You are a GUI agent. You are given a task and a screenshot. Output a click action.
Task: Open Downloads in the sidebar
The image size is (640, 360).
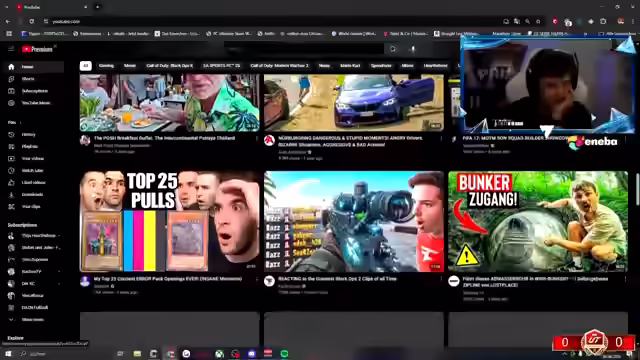[x=33, y=194]
